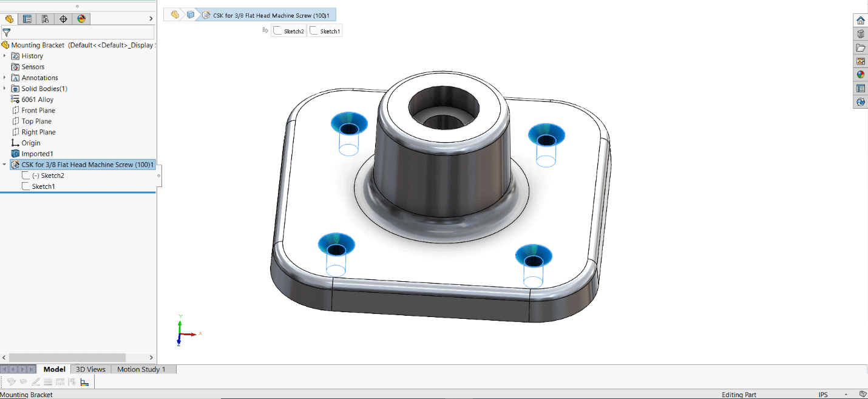868x399 pixels.
Task: Select Sketch1 in the breadcrumb bar
Action: click(325, 30)
